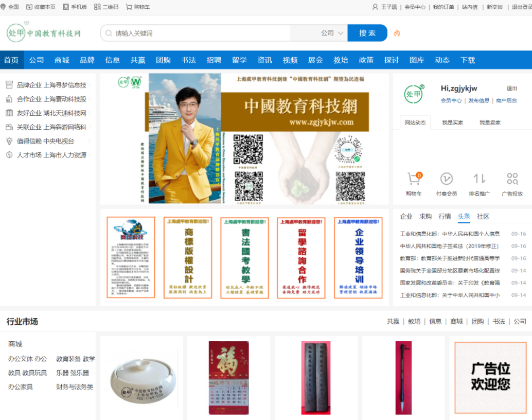Open the 商城 navigation item

(62, 60)
